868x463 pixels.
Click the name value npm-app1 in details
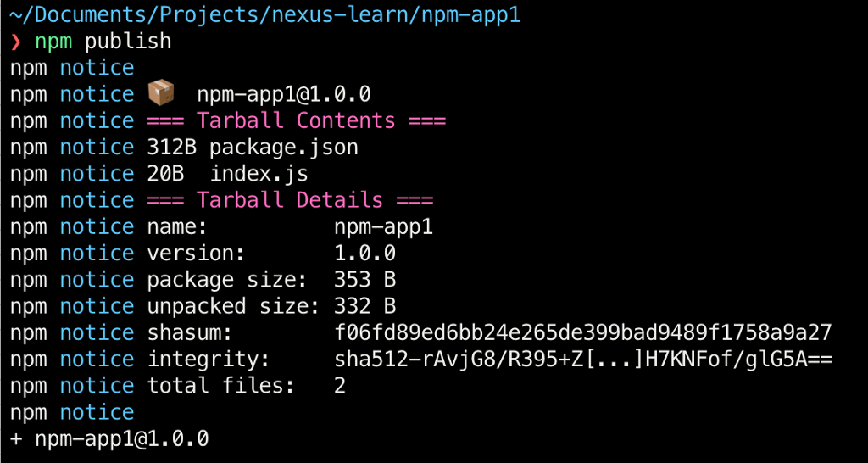click(384, 226)
